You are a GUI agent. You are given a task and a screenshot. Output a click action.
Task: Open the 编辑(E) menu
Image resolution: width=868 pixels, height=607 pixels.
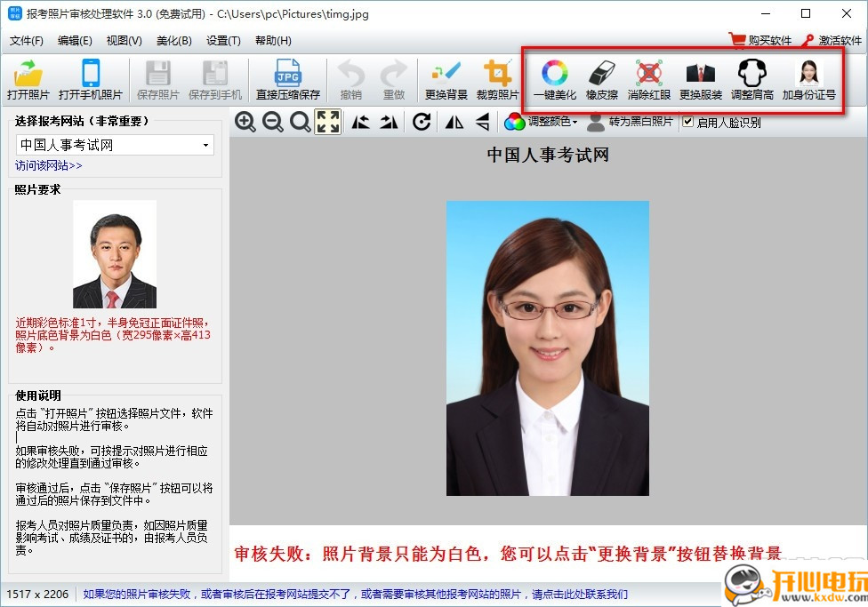click(75, 40)
